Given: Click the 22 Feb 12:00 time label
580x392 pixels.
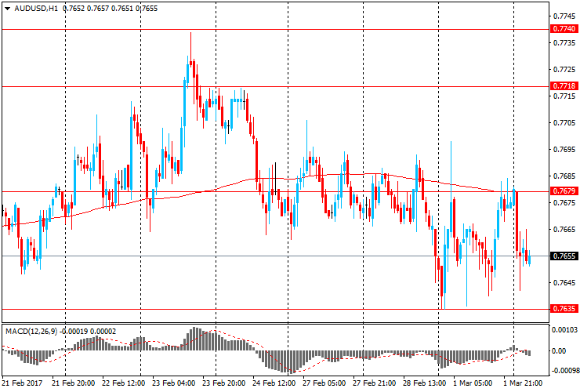Looking at the screenshot, I should pos(124,383).
